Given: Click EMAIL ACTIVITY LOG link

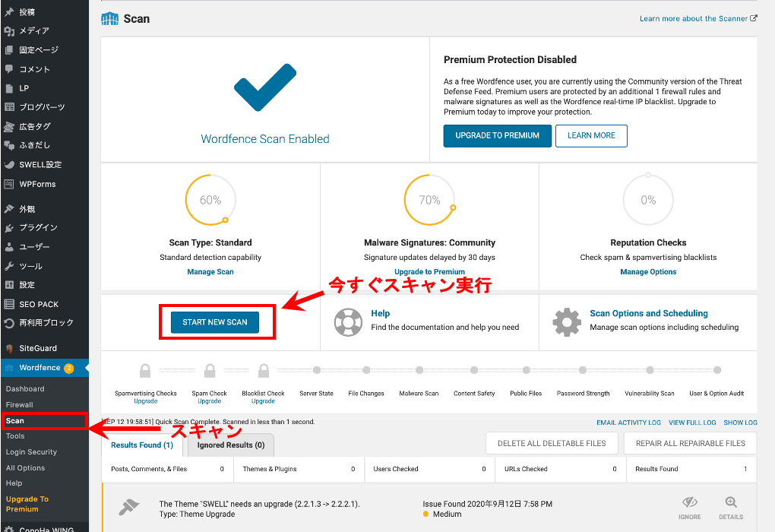Looking at the screenshot, I should (x=628, y=423).
